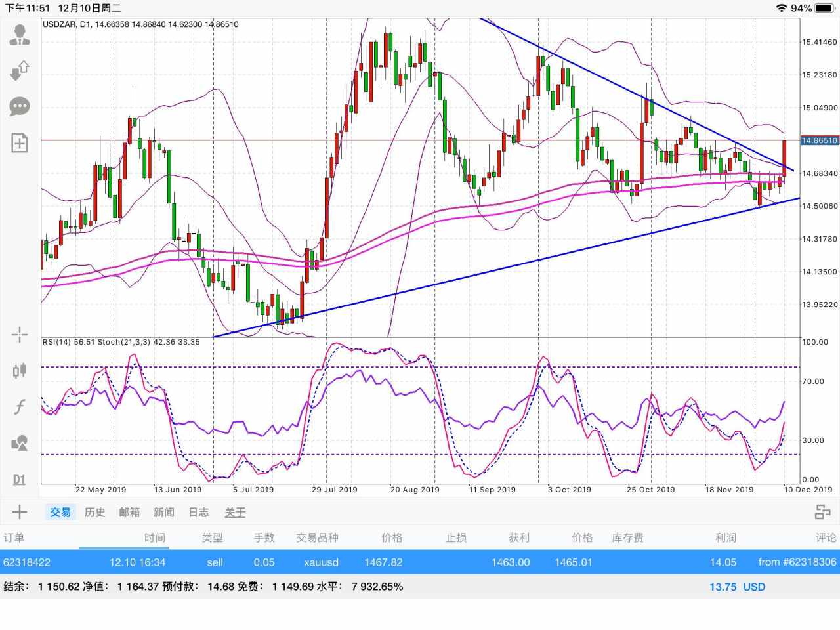
Task: Check the battery icon in status bar
Action: 824,8
